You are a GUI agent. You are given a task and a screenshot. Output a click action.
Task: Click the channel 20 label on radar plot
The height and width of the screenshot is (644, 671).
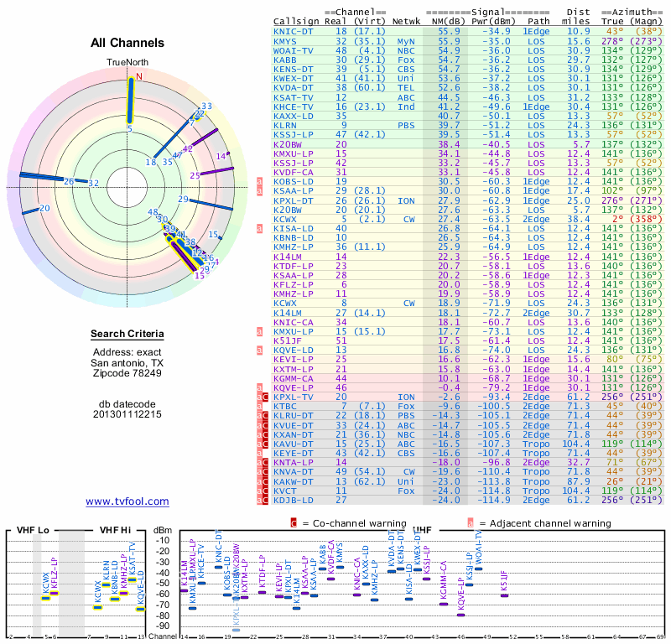pyautogui.click(x=44, y=209)
